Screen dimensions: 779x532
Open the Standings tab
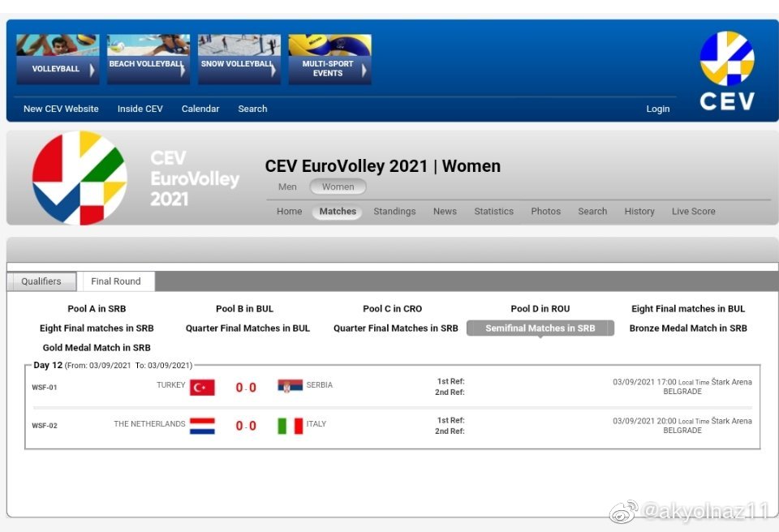[x=394, y=211]
